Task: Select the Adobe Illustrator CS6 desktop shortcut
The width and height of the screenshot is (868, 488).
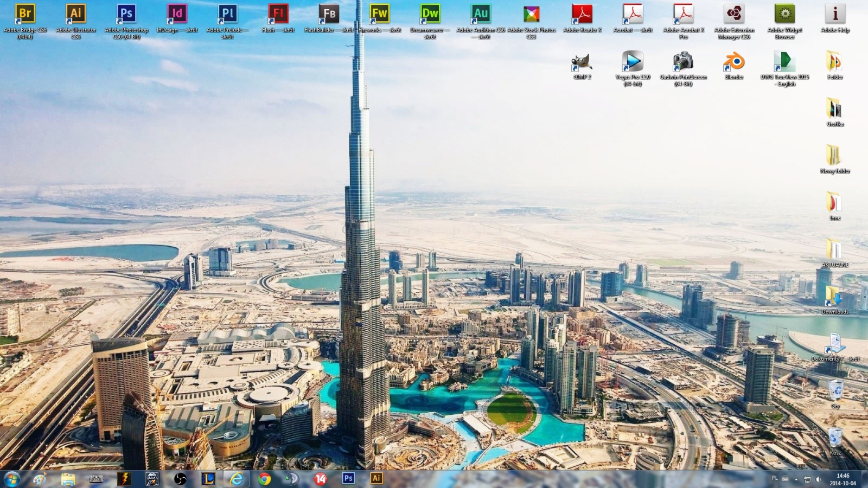Action: coord(76,21)
